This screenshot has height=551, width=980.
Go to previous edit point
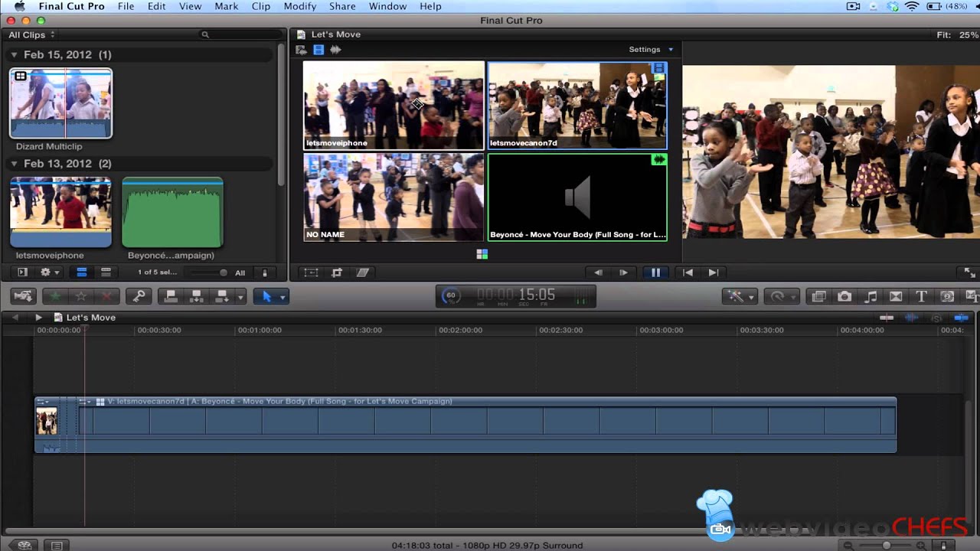pos(688,272)
